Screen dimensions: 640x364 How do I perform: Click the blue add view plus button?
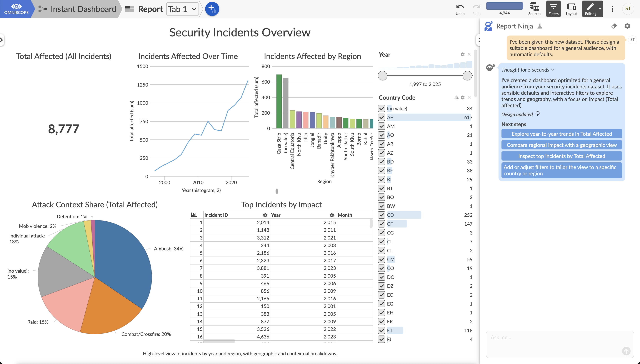tap(212, 9)
